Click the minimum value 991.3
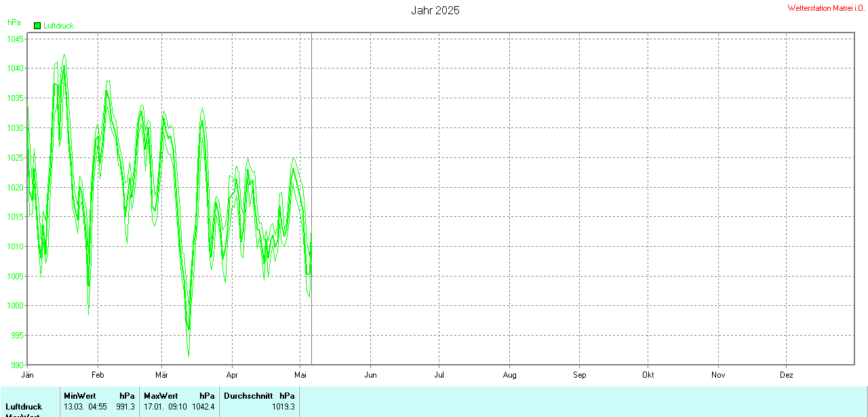868x417 pixels. [x=125, y=407]
